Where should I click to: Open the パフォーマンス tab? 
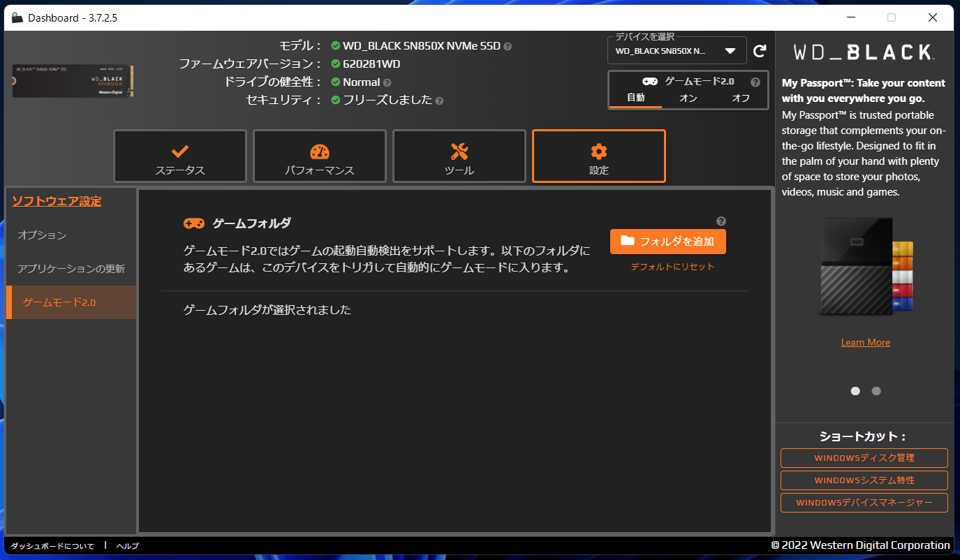(320, 156)
